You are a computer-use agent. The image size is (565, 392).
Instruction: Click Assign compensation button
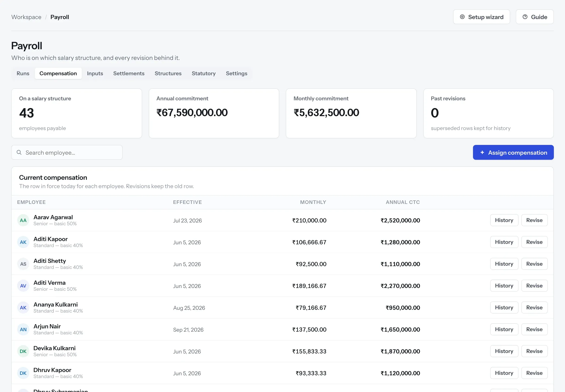click(513, 152)
